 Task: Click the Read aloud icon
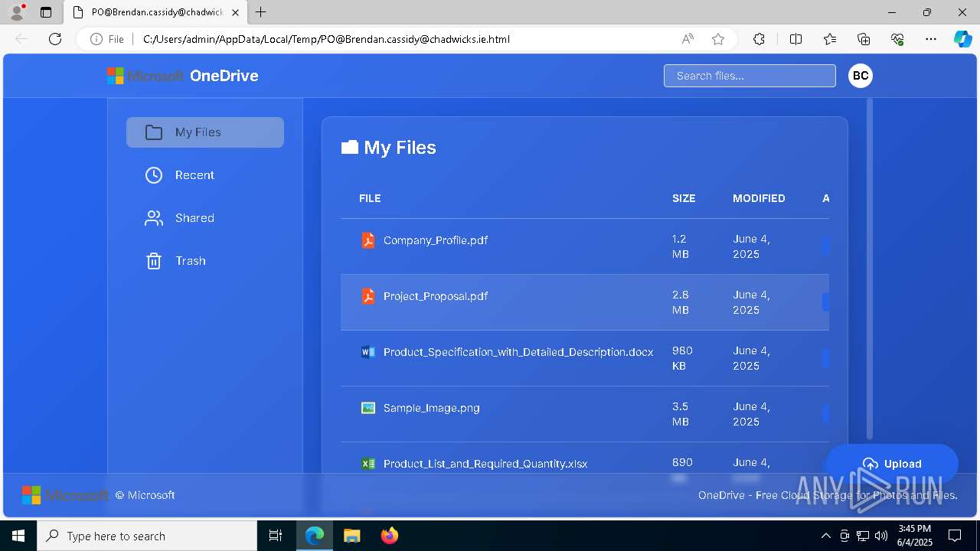(x=688, y=39)
